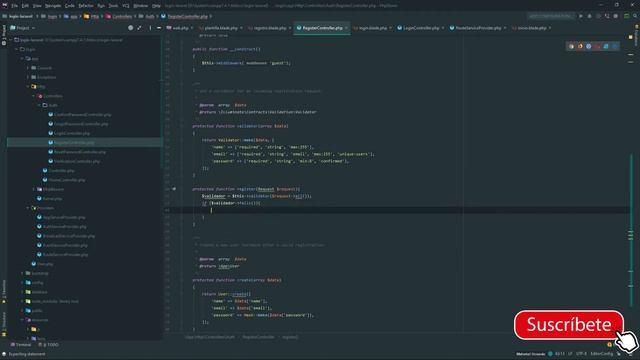Select LoginController.php in project tree
The width and height of the screenshot is (640, 360).
tap(69, 133)
